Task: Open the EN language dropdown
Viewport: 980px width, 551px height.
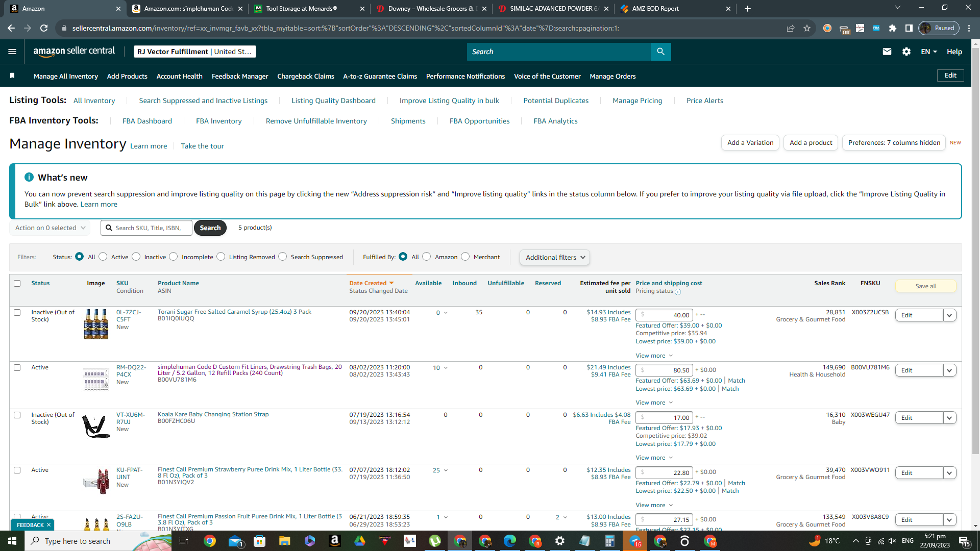Action: point(929,52)
